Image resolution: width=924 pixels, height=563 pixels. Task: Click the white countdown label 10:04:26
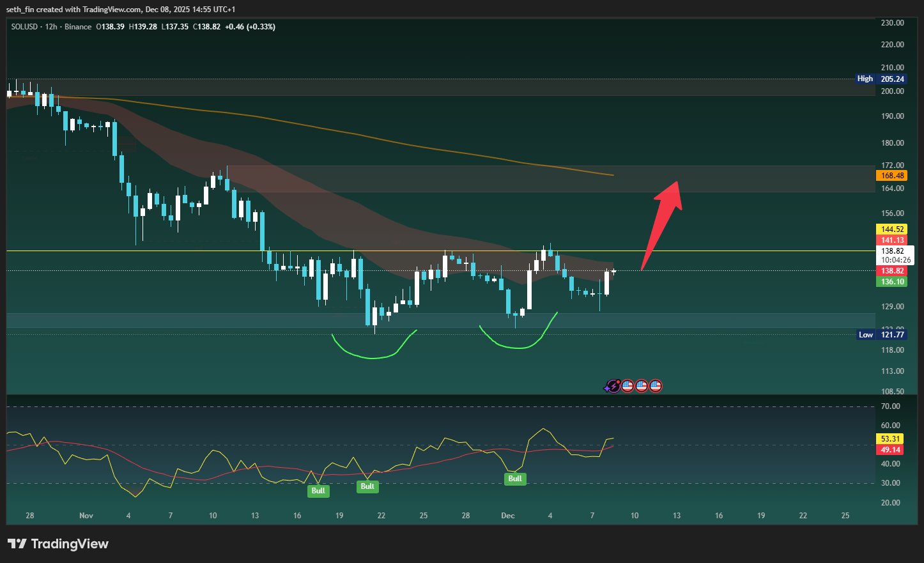(896, 260)
